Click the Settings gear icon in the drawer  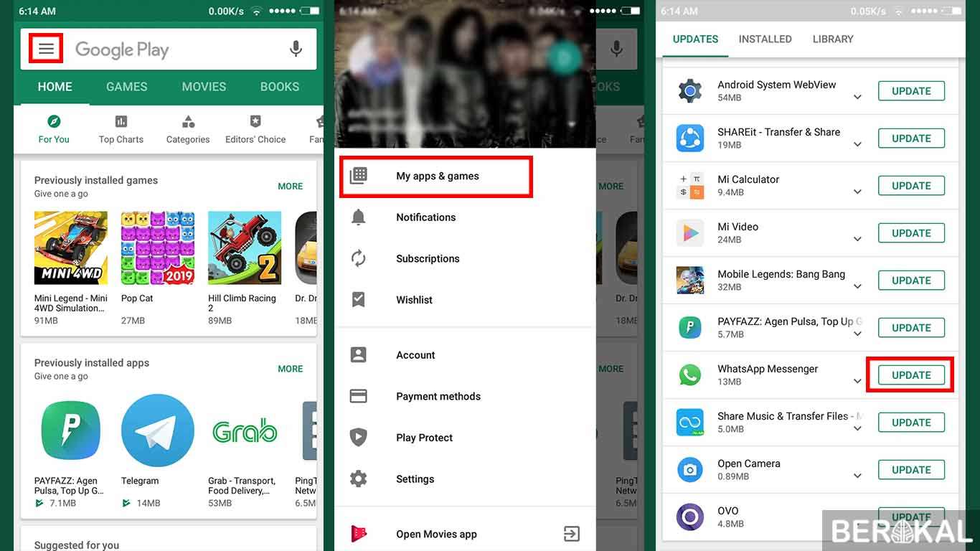pos(359,479)
